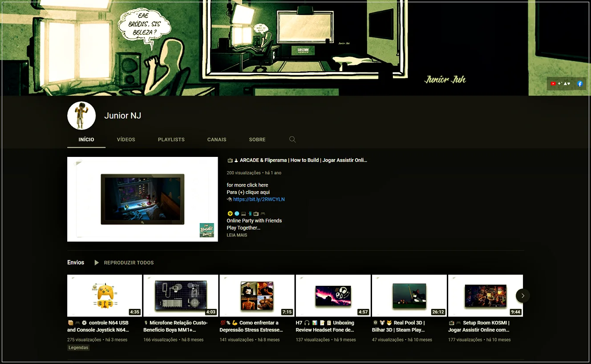Play the featured ARCADE & Fliperama video thumbnail
The image size is (591, 364).
click(142, 199)
